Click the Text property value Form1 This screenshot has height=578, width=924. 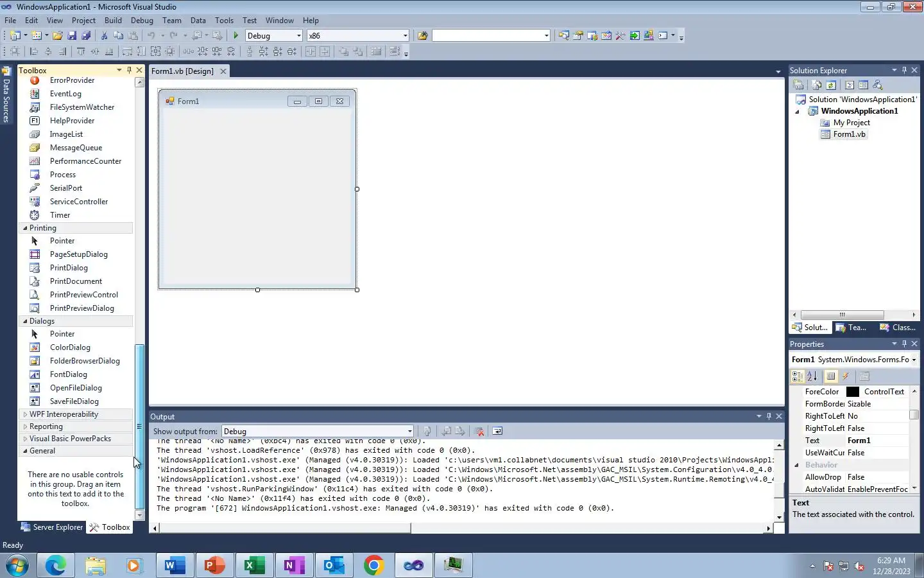(859, 441)
